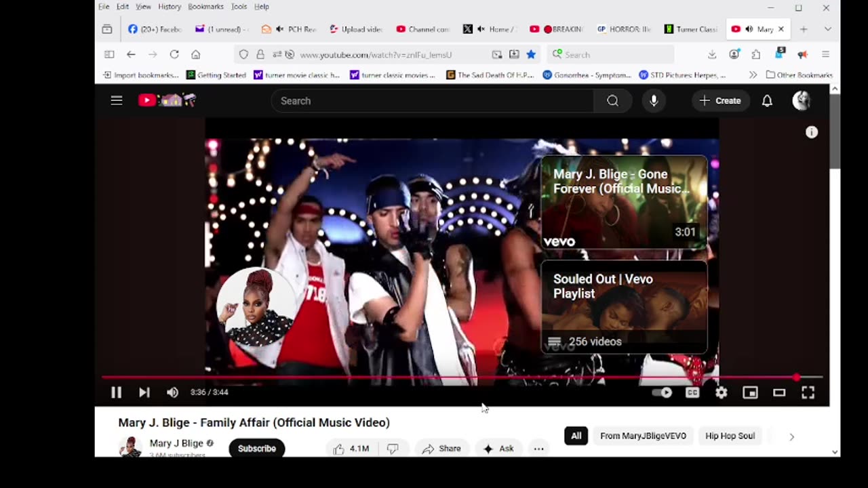868x488 pixels.
Task: Seek on the red video progress bar
Action: click(462, 377)
